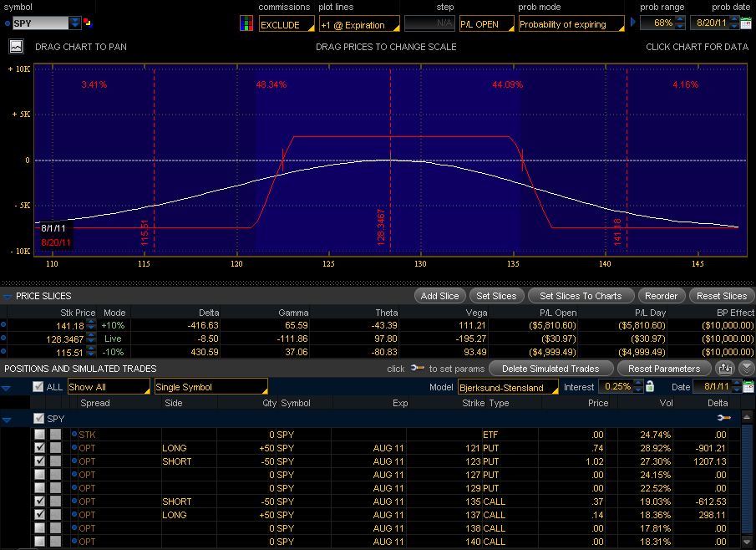Collapse the PRICE SLICES section

click(7, 296)
